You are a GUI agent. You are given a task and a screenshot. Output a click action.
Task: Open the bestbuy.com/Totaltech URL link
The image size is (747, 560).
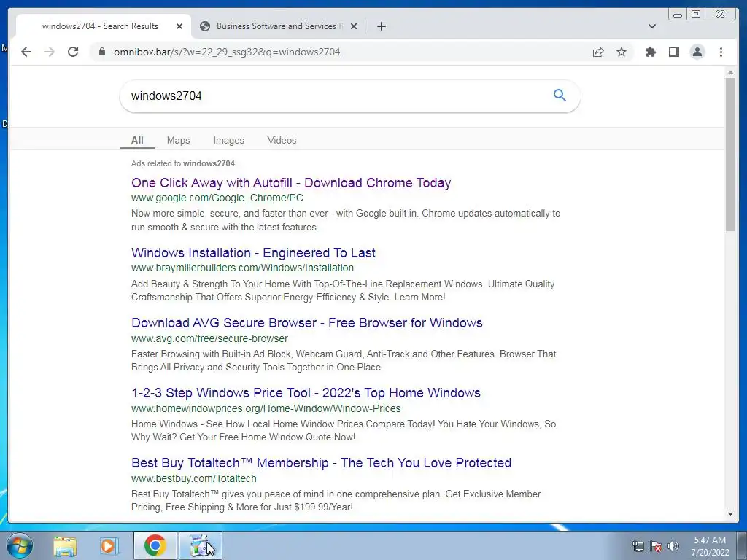click(194, 478)
